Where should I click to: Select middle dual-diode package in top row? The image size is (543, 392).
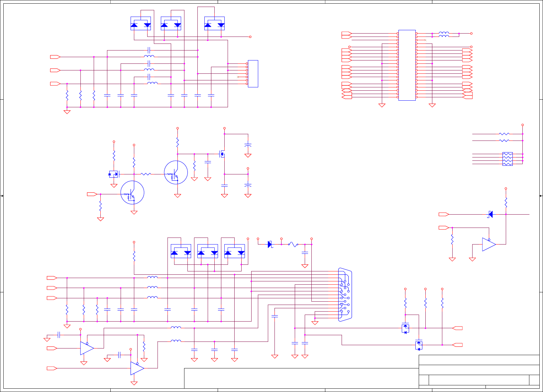pyautogui.click(x=171, y=24)
